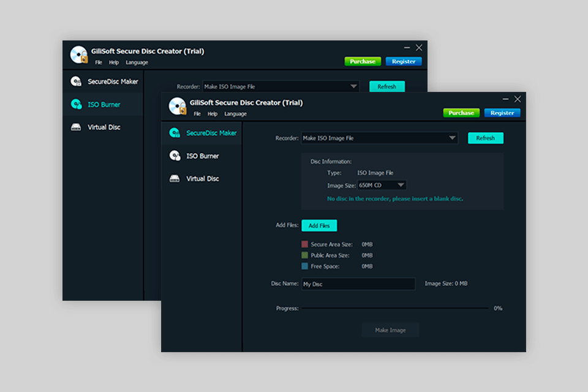Close the front GiliSoft window

(518, 99)
